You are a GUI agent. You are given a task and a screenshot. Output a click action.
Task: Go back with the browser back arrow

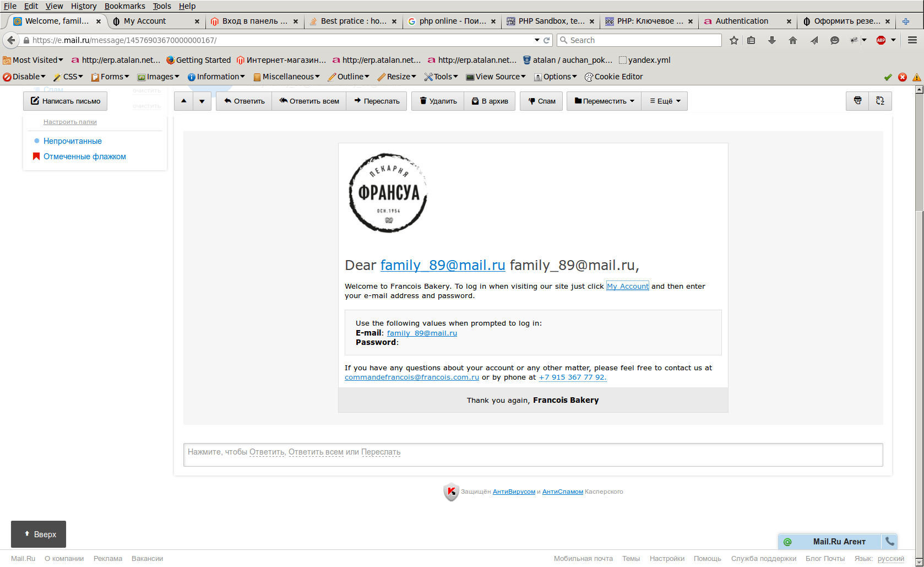[11, 40]
